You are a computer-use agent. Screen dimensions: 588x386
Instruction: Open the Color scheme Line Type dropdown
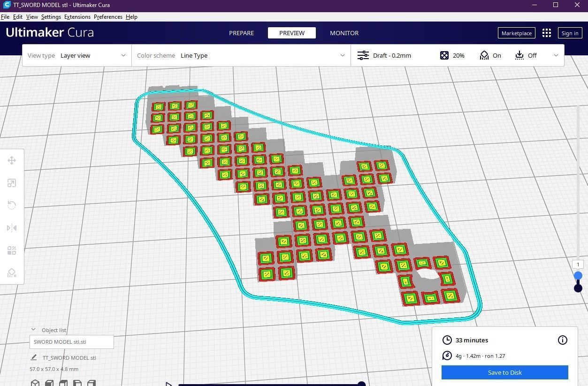tap(241, 55)
